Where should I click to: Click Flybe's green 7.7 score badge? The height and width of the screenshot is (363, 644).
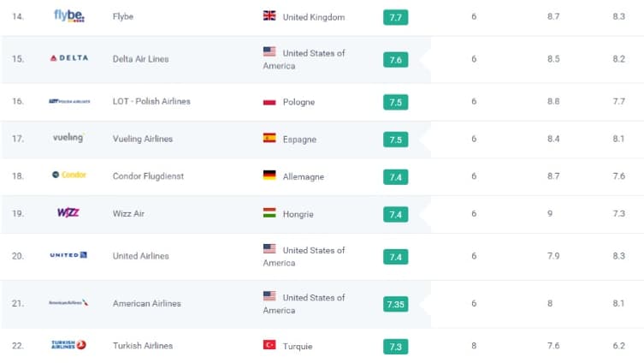395,17
